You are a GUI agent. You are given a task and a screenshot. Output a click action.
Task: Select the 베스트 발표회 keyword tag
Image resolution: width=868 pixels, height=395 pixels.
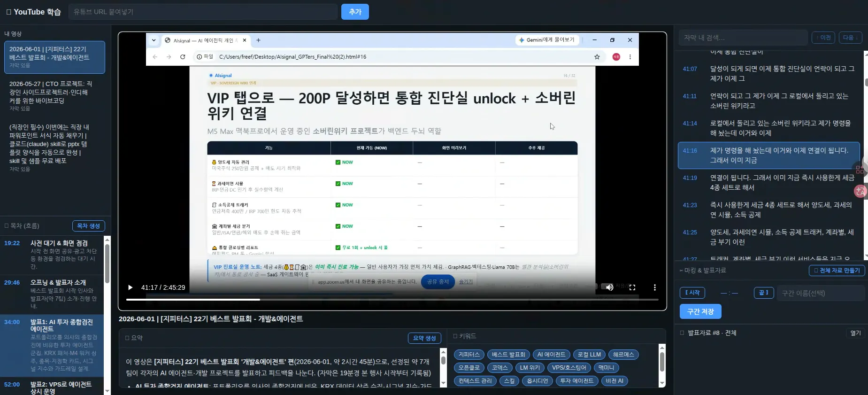[508, 355]
